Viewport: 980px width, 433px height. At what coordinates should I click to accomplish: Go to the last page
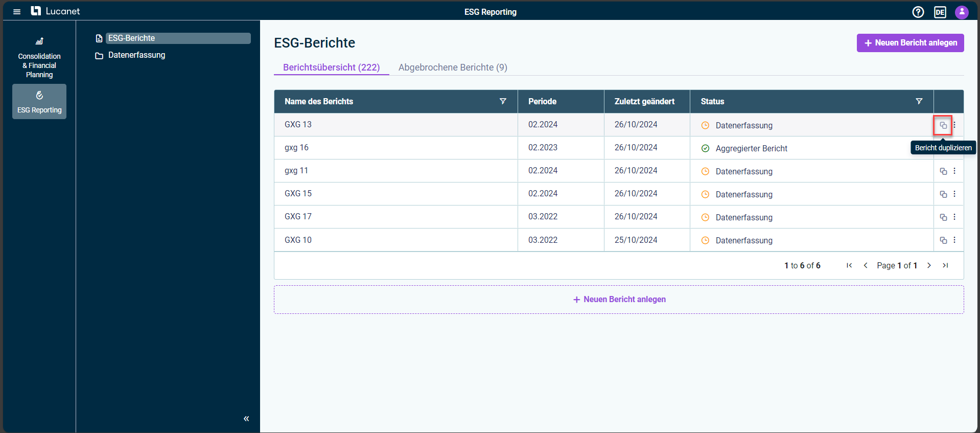(945, 265)
